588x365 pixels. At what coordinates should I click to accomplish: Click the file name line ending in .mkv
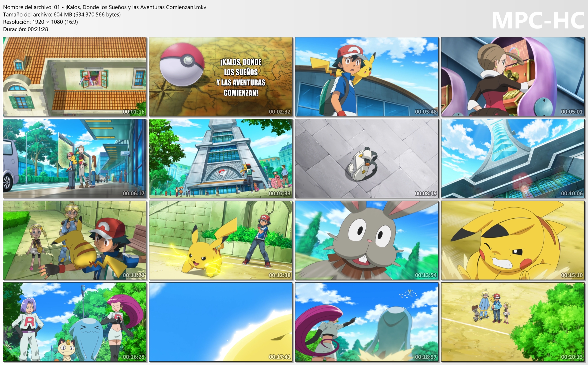click(x=105, y=7)
